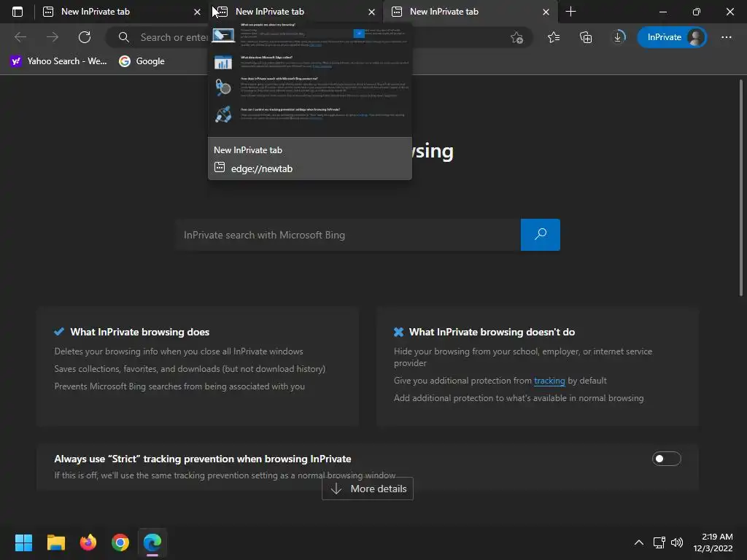
Task: Go forward with the Forward arrow
Action: coord(53,37)
